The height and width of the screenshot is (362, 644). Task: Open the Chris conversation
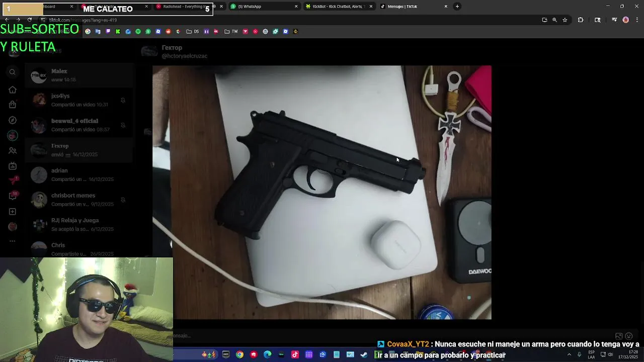(x=79, y=248)
